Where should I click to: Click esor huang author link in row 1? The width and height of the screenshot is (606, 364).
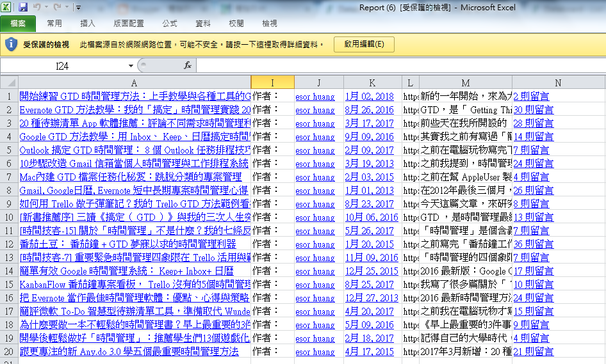(x=315, y=97)
